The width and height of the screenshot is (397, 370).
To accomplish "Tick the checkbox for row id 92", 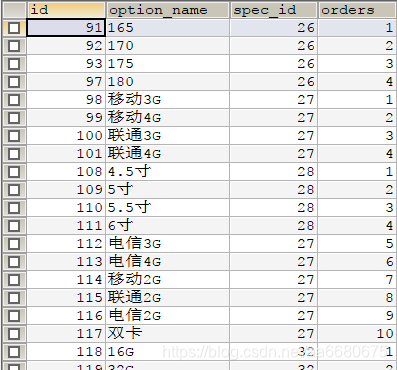I will coord(14,46).
